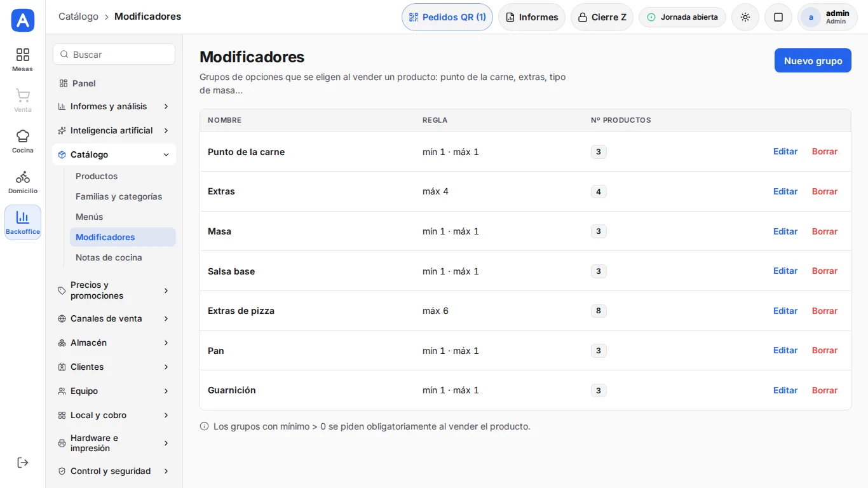868x488 pixels.
Task: Click the logout icon in the sidebar
Action: point(23,463)
